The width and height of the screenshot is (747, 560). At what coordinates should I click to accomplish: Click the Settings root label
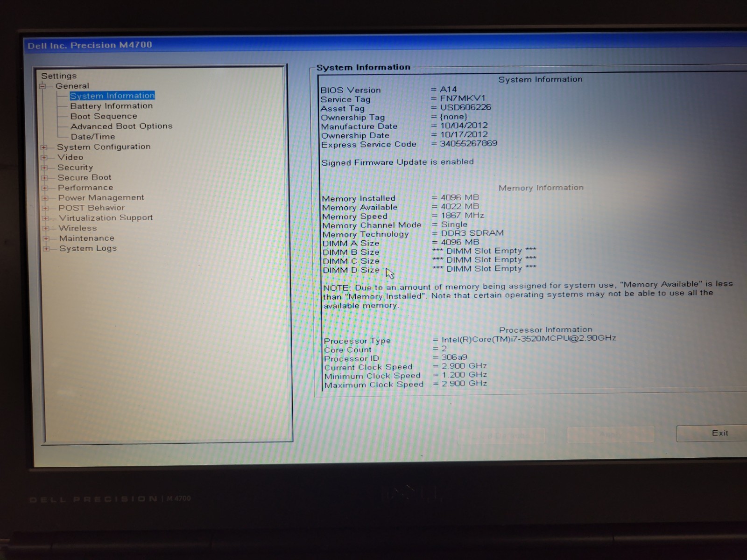[x=59, y=76]
